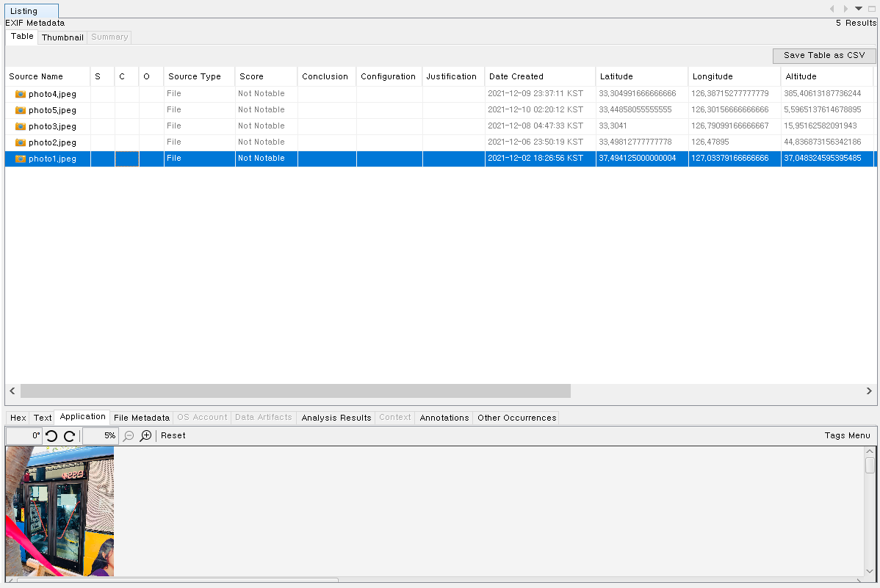This screenshot has width=880, height=588.
Task: Click the S column header
Action: 102,77
